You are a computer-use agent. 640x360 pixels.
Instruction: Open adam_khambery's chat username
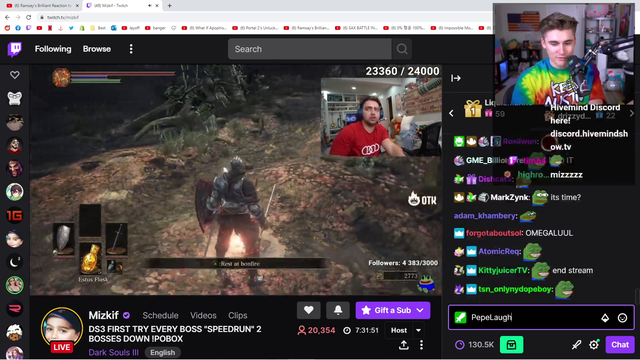click(x=484, y=216)
